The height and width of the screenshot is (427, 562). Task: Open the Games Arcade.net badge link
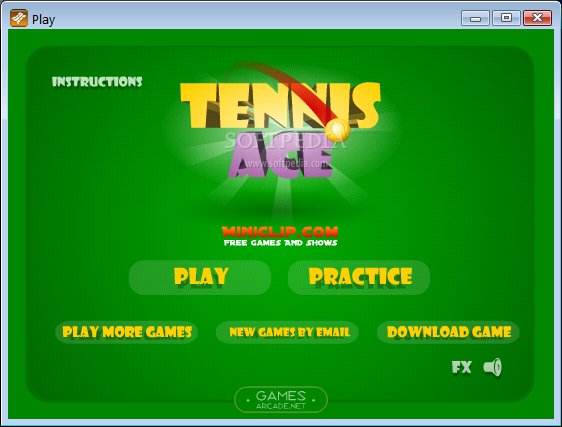(x=281, y=400)
